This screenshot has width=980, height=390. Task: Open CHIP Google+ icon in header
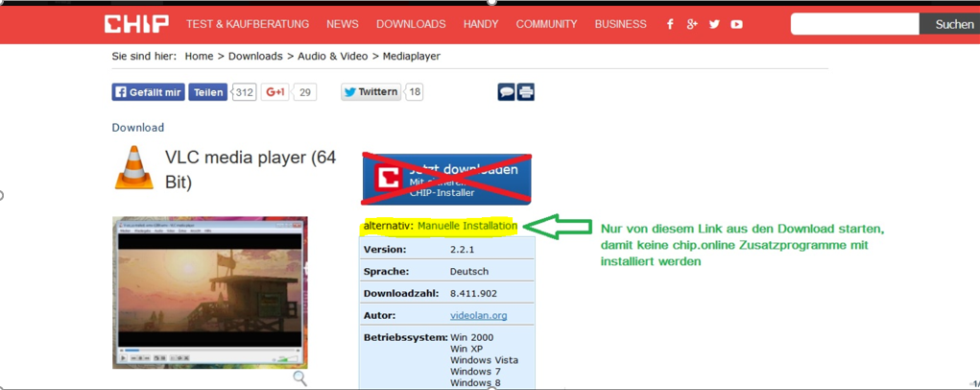[x=692, y=24]
